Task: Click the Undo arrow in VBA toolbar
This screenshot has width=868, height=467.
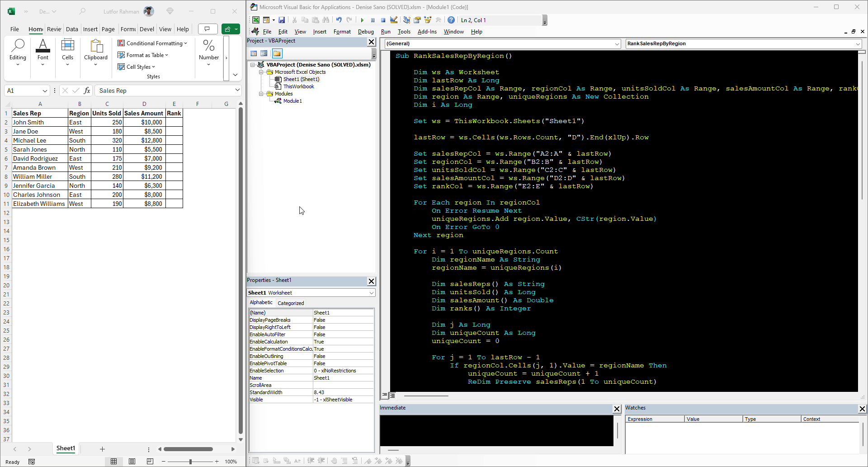Action: [339, 20]
